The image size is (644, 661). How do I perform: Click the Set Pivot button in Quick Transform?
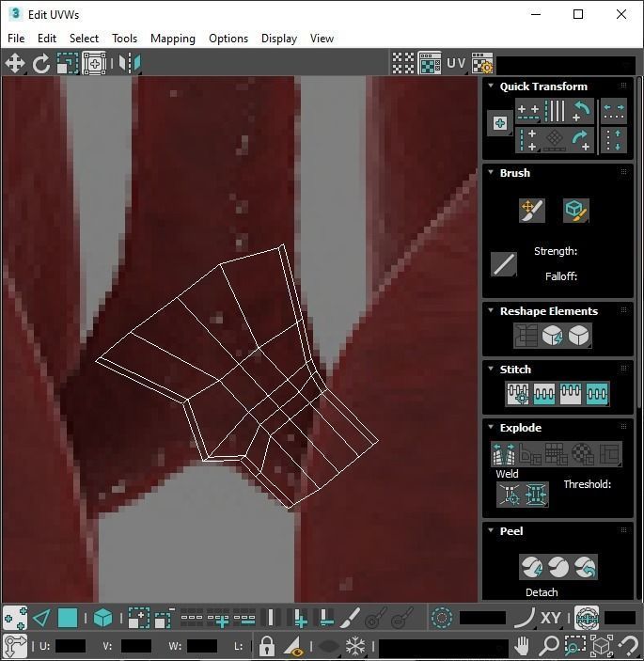[x=500, y=123]
